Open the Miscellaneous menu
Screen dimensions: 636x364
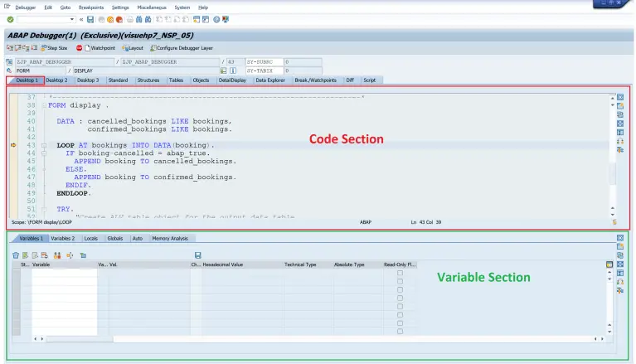coord(152,7)
